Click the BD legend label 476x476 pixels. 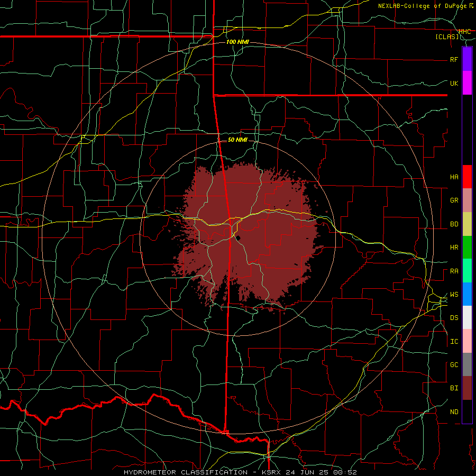(454, 224)
